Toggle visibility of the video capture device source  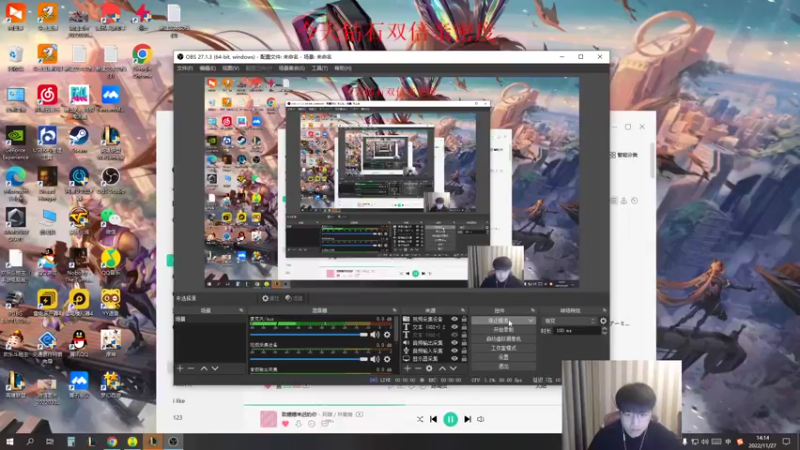(x=454, y=319)
